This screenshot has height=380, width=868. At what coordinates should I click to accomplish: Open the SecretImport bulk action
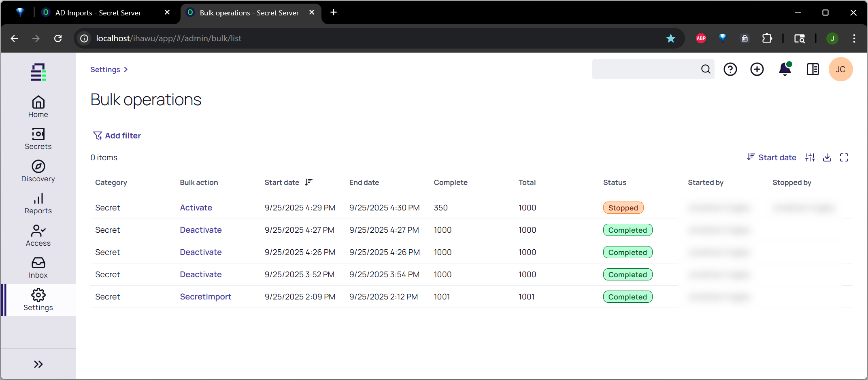point(205,297)
